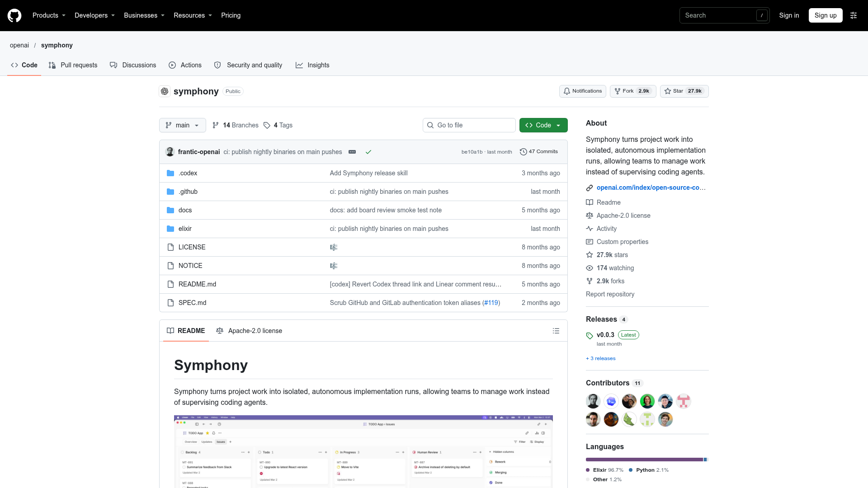Viewport: 868px width, 488px height.
Task: Open 174 watching link
Action: (x=610, y=268)
